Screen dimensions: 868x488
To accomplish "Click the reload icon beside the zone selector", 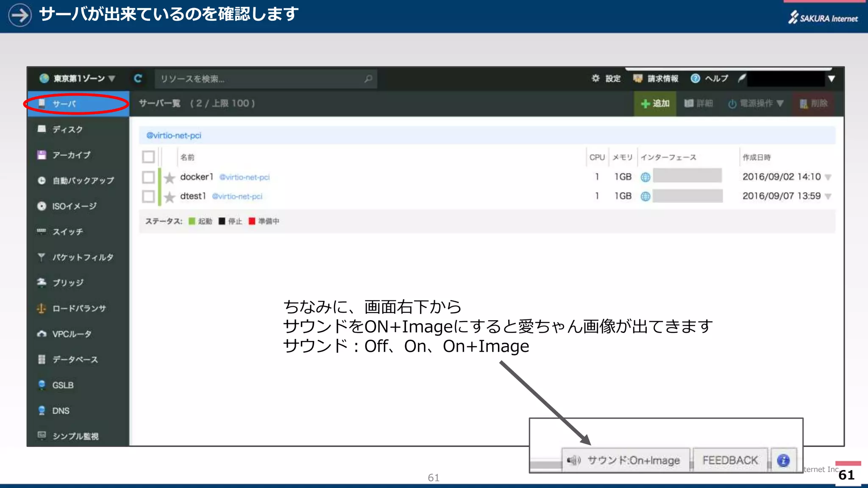I will 138,78.
